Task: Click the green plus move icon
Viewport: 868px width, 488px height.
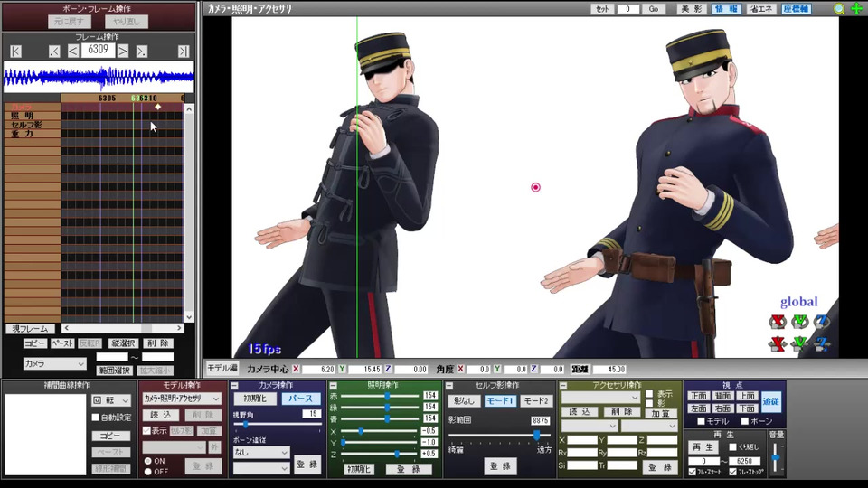Action: click(x=856, y=9)
